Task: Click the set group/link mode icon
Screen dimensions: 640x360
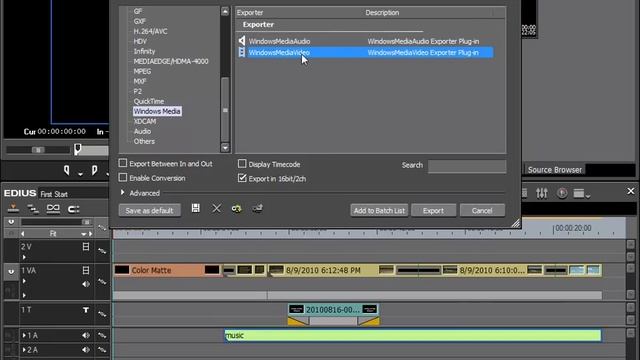Action: 33,209
